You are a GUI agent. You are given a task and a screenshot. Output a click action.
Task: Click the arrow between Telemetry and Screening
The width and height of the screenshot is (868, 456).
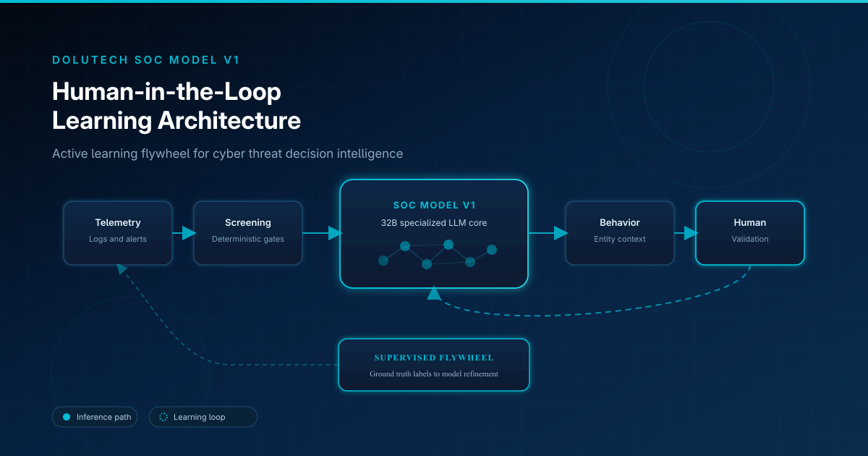[x=184, y=233]
